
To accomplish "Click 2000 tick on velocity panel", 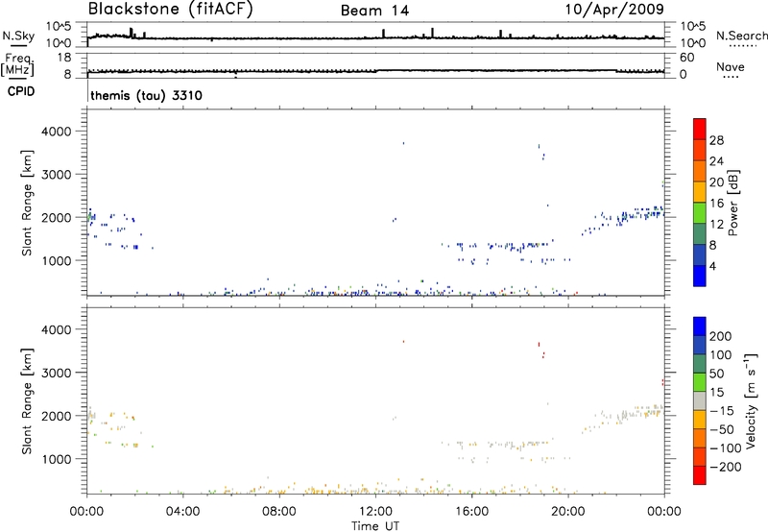I will coord(57,416).
